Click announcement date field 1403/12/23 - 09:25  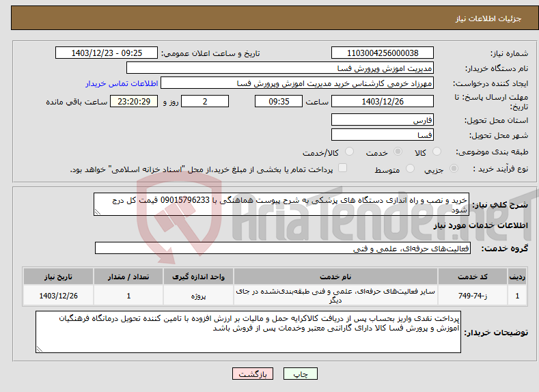(x=107, y=53)
